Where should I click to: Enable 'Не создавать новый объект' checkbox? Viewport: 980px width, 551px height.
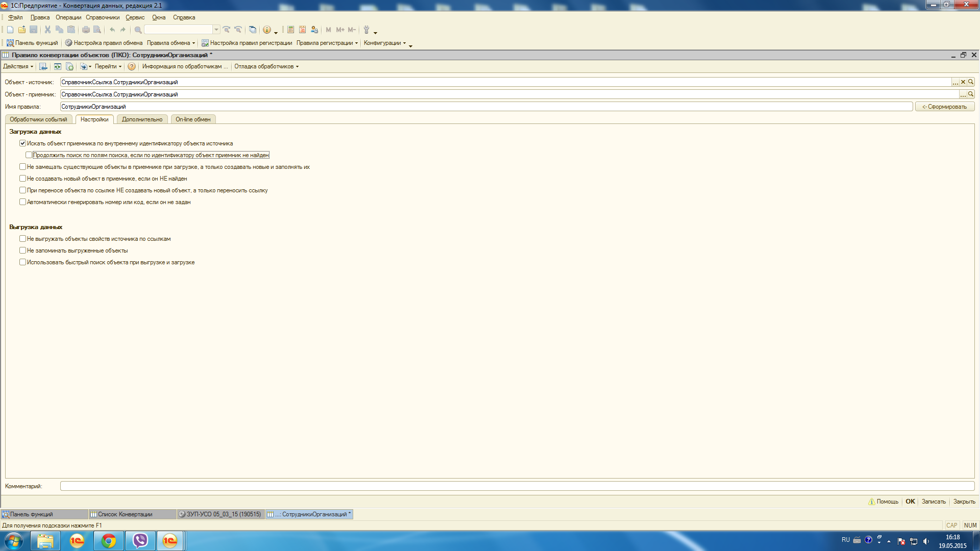(x=22, y=179)
